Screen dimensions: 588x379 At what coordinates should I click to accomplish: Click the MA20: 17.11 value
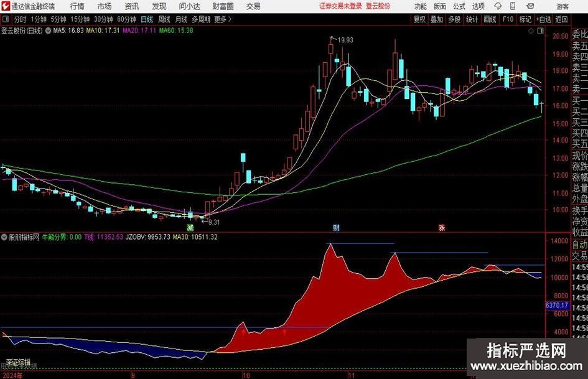click(x=139, y=30)
